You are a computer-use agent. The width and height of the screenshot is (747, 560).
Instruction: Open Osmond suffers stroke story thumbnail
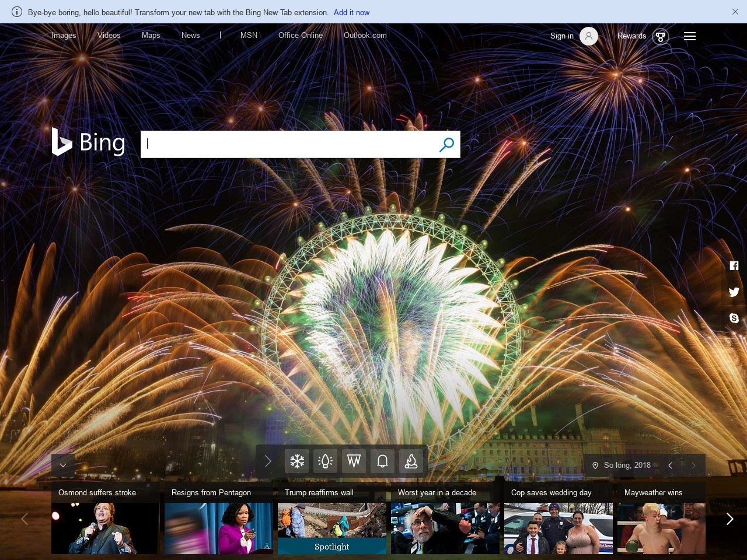(x=105, y=528)
